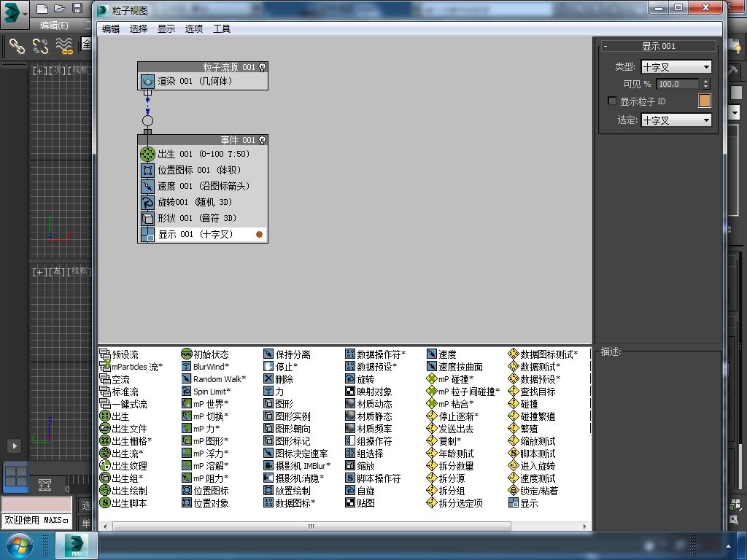The image size is (747, 560).
Task: Pick 出生栅格 operator from the depot
Action: pos(125,441)
